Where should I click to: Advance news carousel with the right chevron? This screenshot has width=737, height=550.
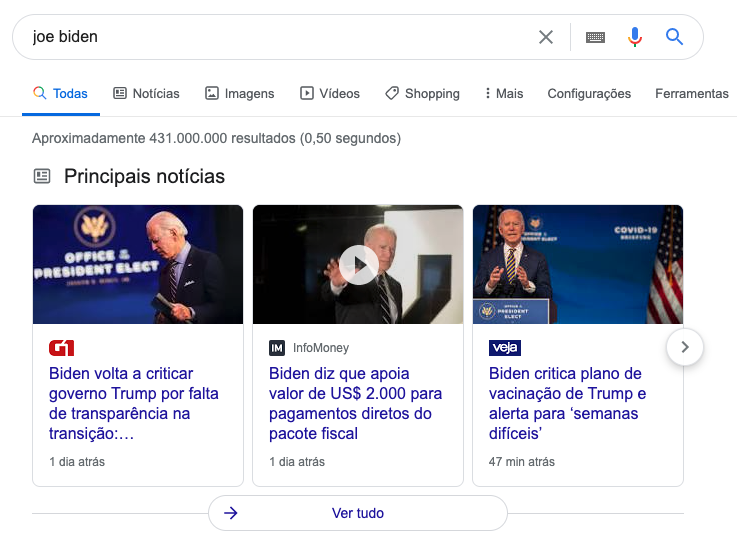685,347
